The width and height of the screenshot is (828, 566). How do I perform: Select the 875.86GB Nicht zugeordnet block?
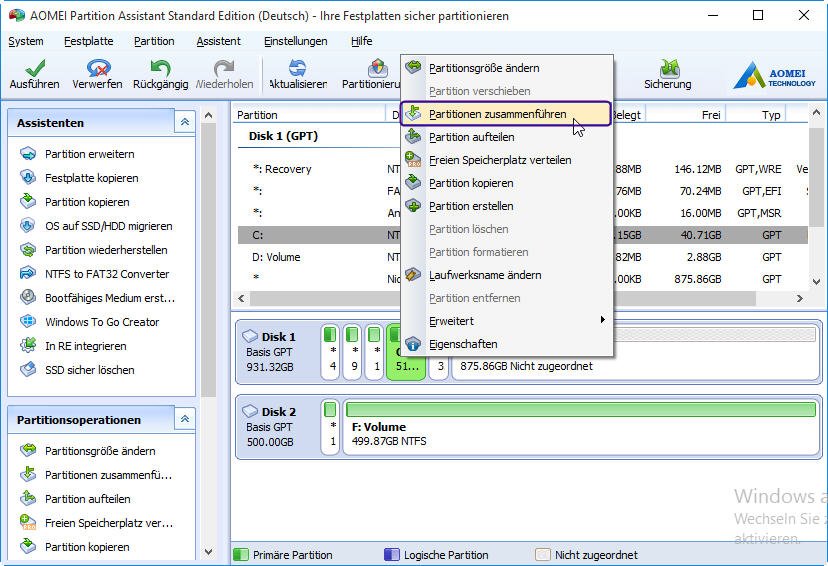tap(636, 353)
